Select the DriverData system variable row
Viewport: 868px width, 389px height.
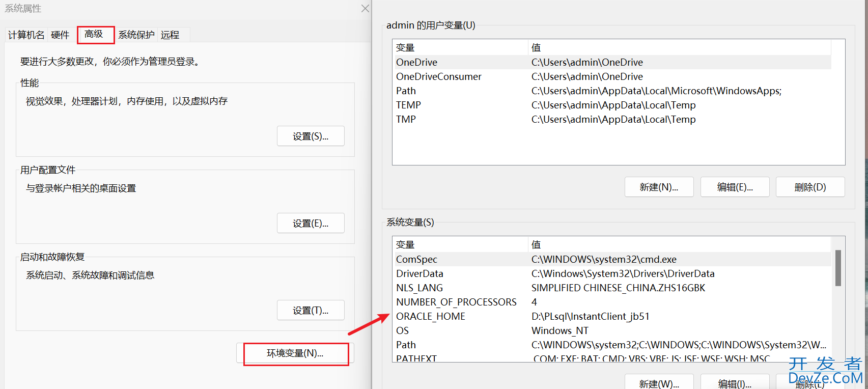pos(612,273)
